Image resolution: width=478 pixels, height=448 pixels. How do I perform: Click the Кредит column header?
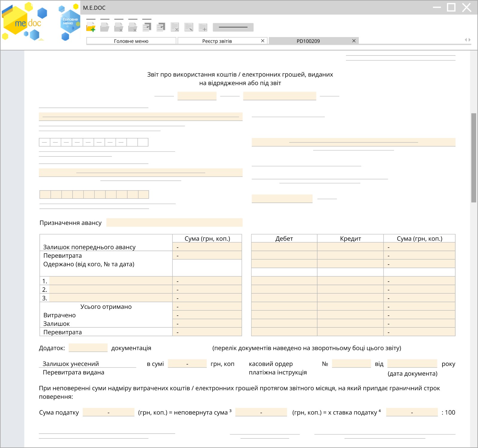pos(350,238)
